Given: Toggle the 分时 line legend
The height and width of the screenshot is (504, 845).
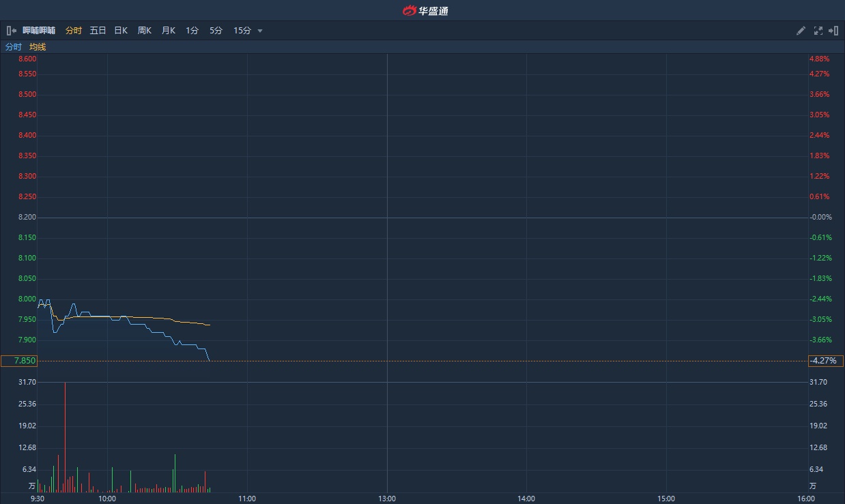Looking at the screenshot, I should [x=13, y=47].
